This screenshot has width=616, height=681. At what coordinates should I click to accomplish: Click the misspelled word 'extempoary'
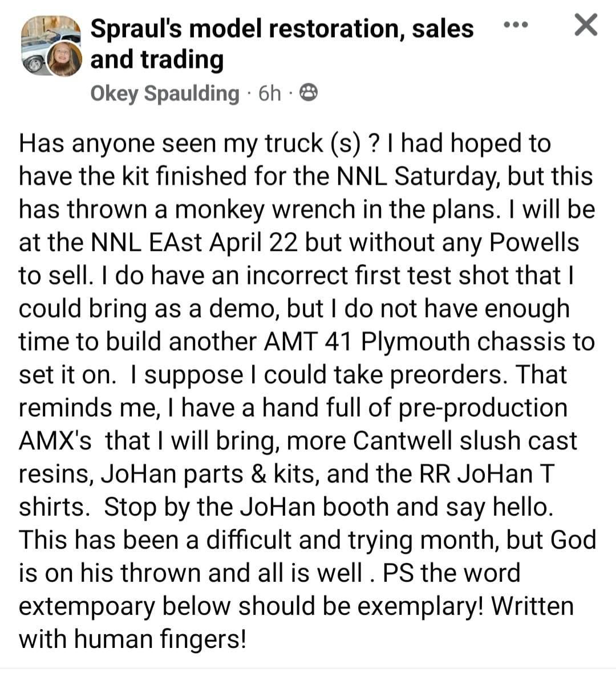[87, 607]
